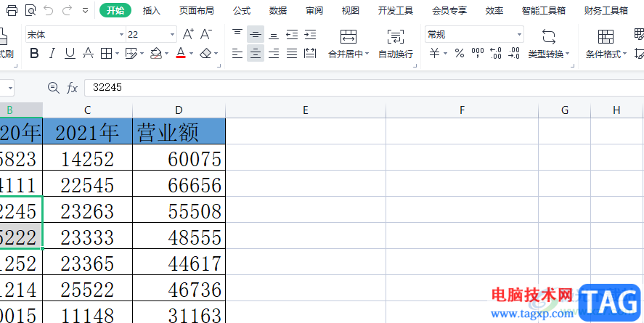Viewport: 644px width, 323px height.
Task: Redo the last undone action
Action: [67, 11]
